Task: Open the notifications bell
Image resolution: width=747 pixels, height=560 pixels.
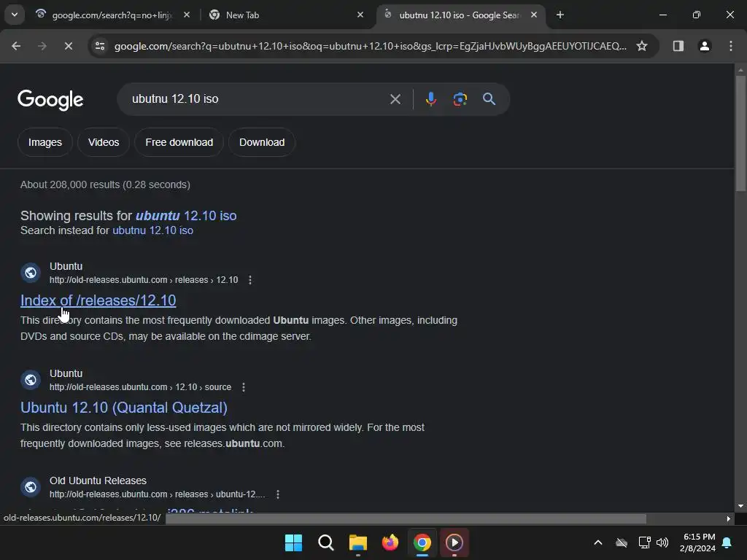Action: point(727,542)
